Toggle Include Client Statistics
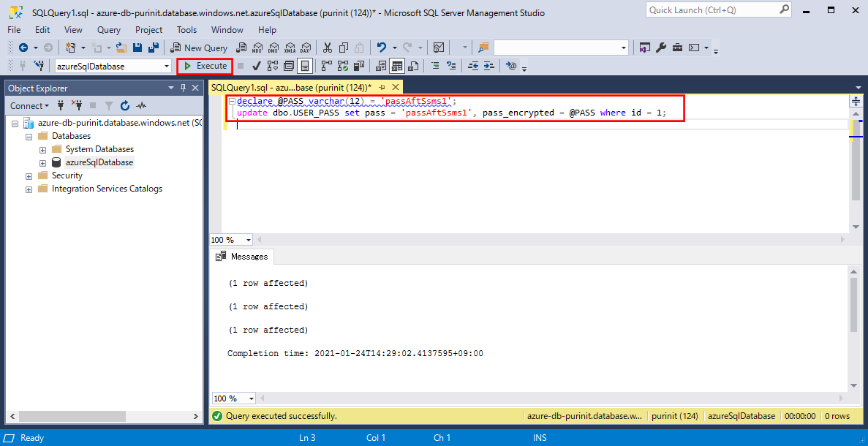Image resolution: width=868 pixels, height=446 pixels. (x=359, y=66)
